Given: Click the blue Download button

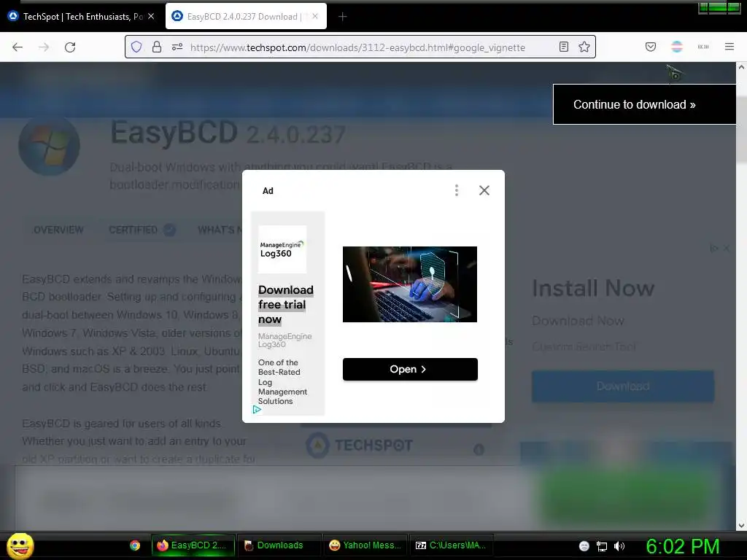Looking at the screenshot, I should click(x=623, y=386).
